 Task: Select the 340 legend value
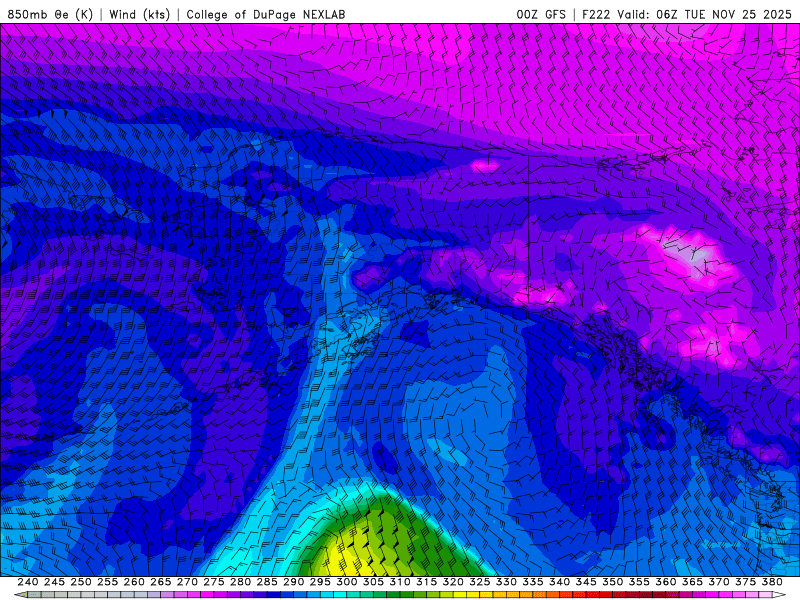point(560,582)
